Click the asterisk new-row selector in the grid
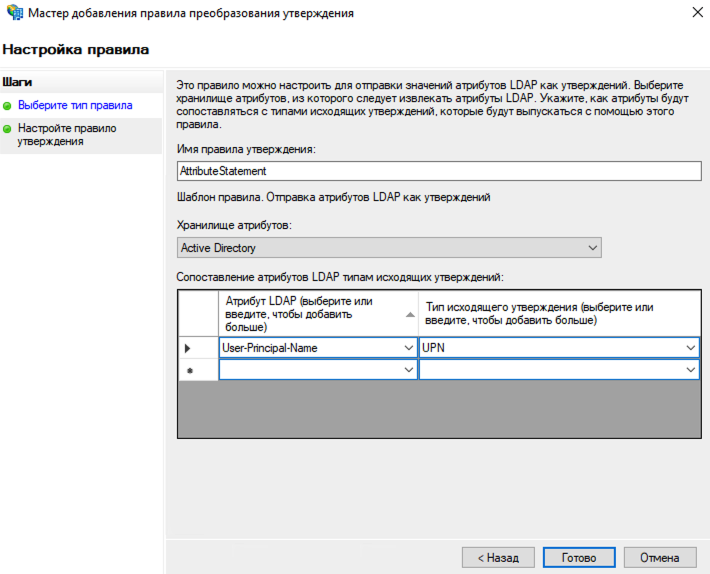Image resolution: width=710 pixels, height=574 pixels. [189, 370]
